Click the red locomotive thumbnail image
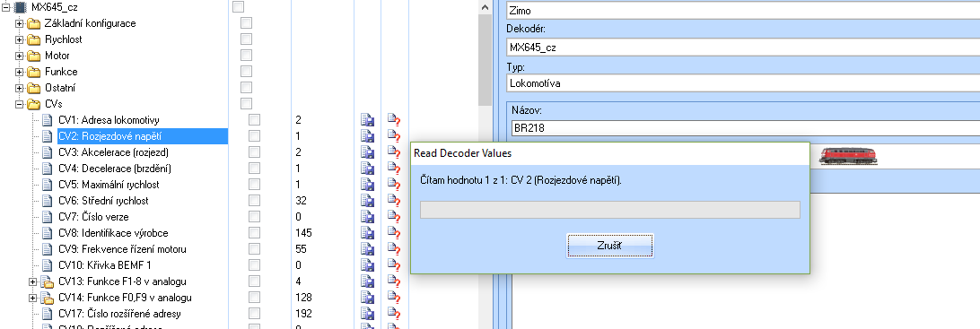Image resolution: width=980 pixels, height=329 pixels. (x=848, y=156)
